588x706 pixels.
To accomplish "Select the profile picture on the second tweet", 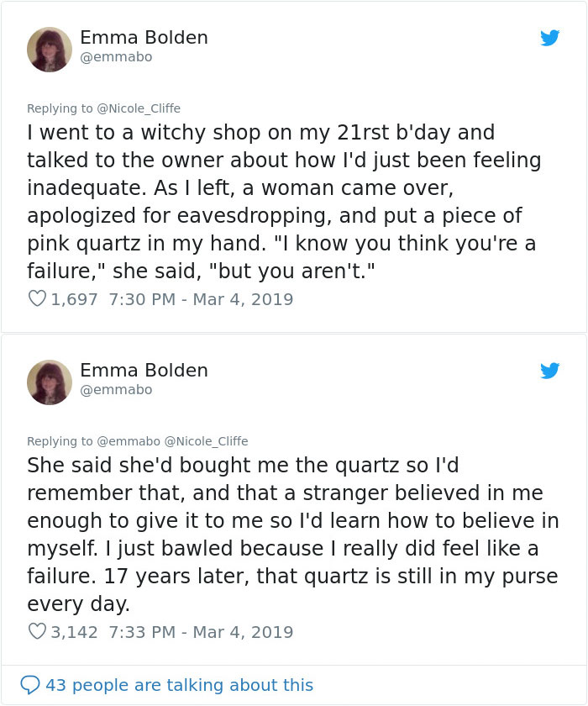I will [x=50, y=382].
